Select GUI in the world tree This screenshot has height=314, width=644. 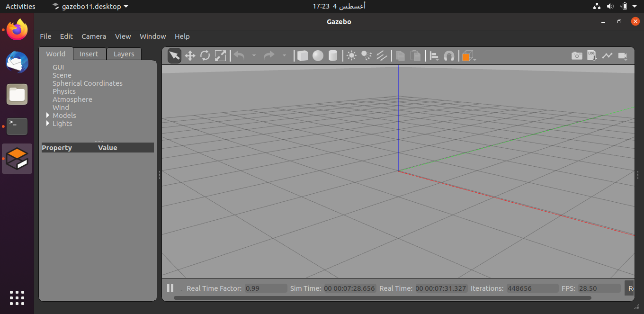pos(58,67)
